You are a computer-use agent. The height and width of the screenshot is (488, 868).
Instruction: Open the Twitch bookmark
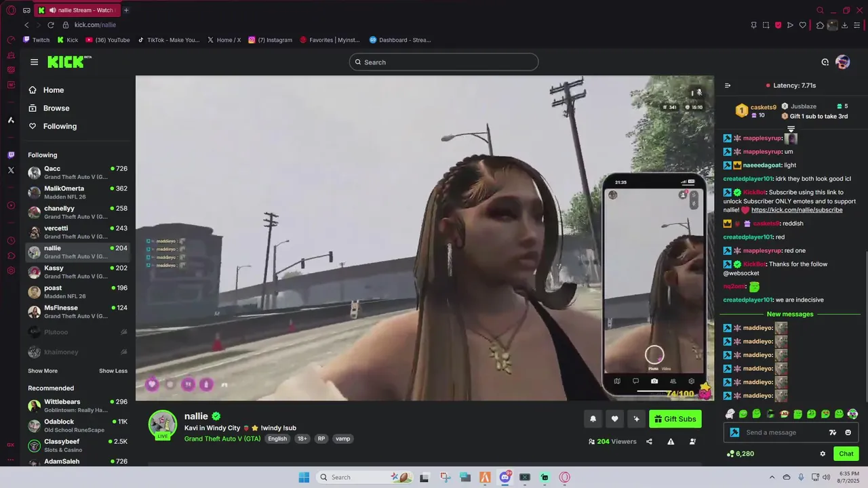[37, 40]
